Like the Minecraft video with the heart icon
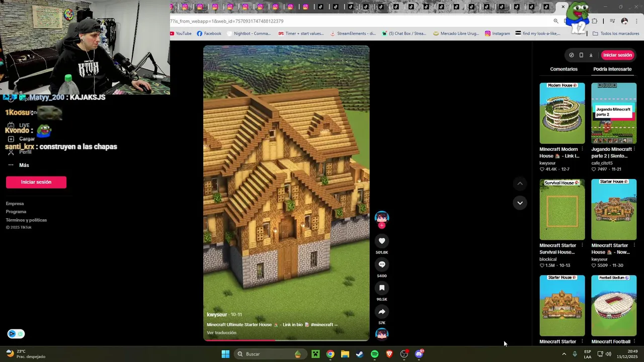This screenshot has height=362, width=644. (x=382, y=241)
